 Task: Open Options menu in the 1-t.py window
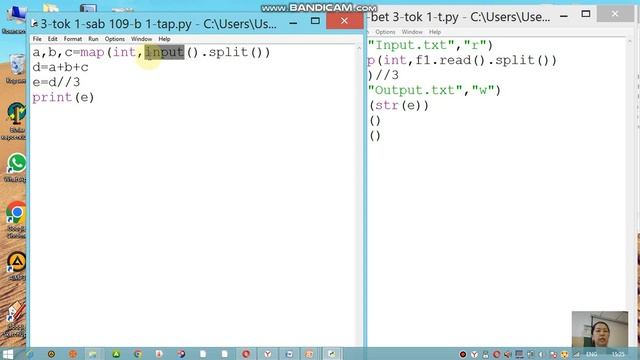point(385,32)
